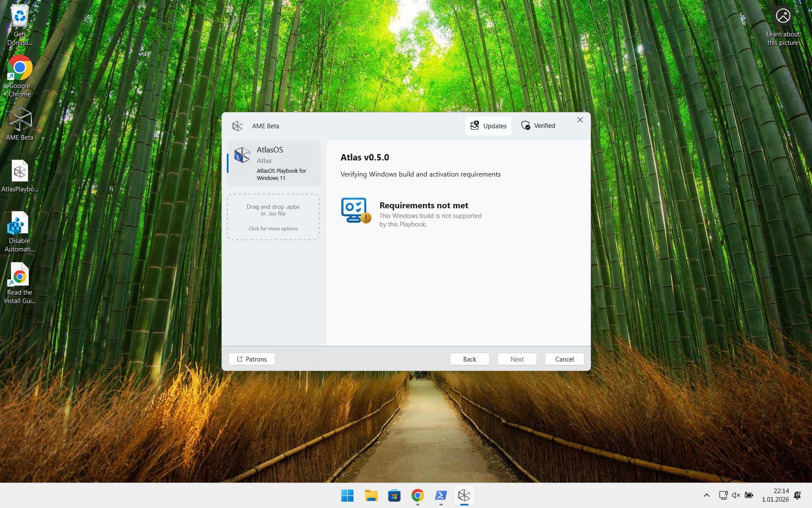
Task: Select the Disable Automatic desktop icon
Action: tap(19, 232)
